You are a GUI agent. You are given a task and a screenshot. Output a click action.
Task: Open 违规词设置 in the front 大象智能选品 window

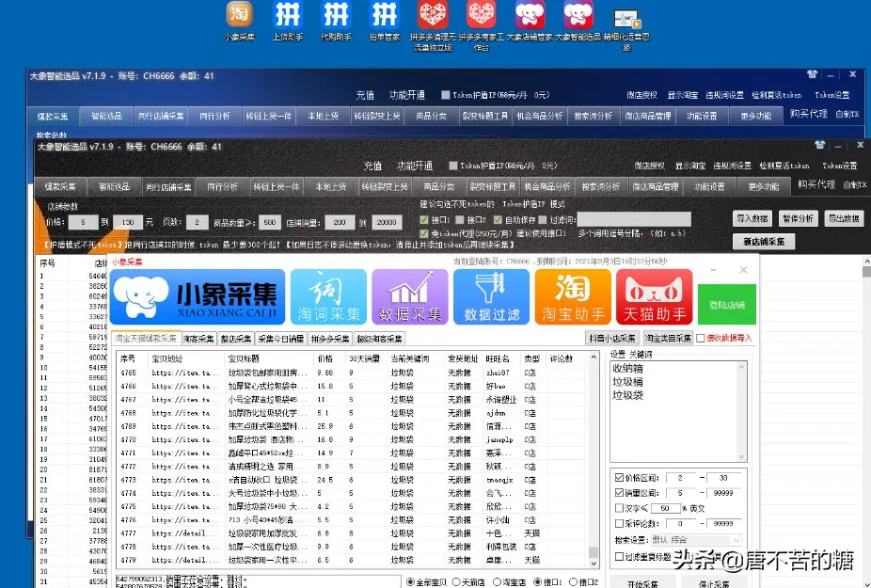(732, 166)
